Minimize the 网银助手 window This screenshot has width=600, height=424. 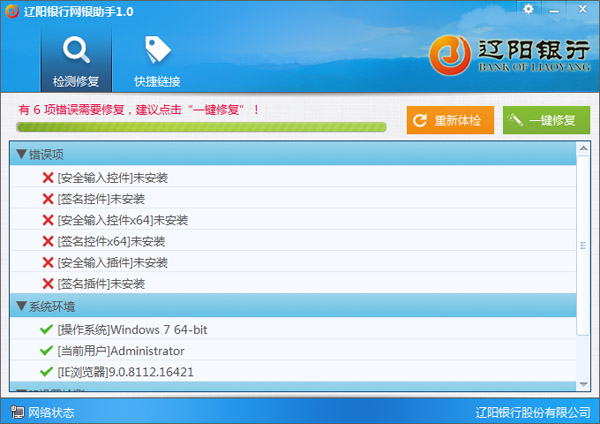pyautogui.click(x=554, y=10)
